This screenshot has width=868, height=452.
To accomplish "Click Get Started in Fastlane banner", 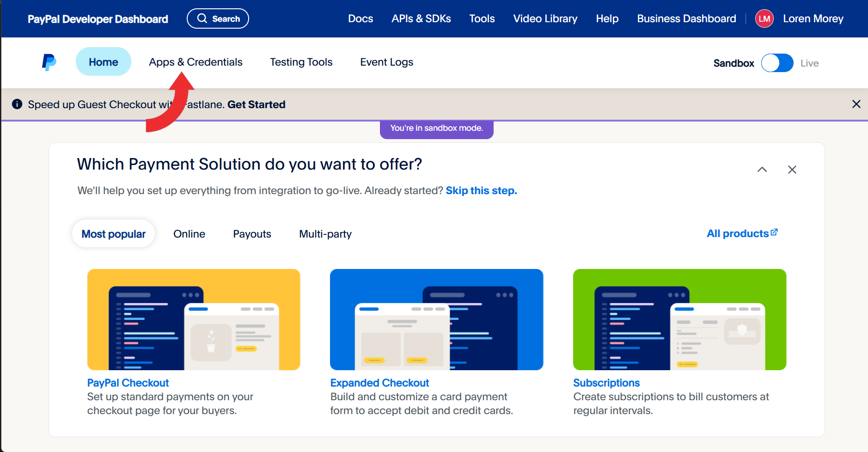I will pos(257,104).
